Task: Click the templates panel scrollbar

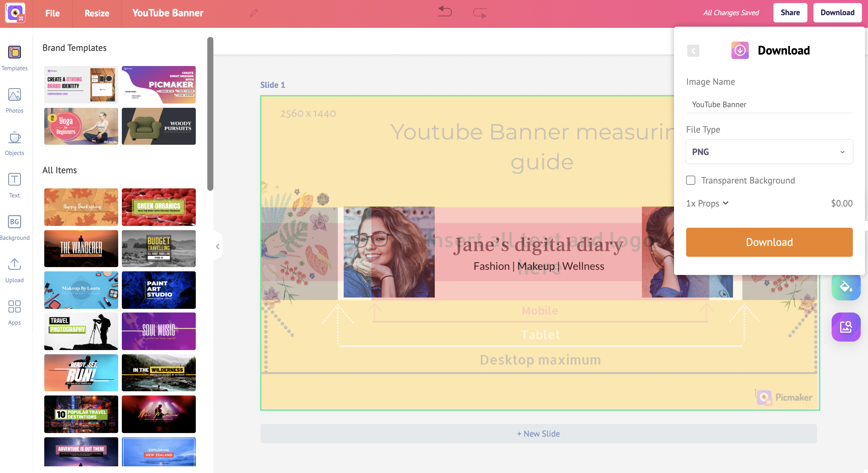Action: click(x=210, y=114)
